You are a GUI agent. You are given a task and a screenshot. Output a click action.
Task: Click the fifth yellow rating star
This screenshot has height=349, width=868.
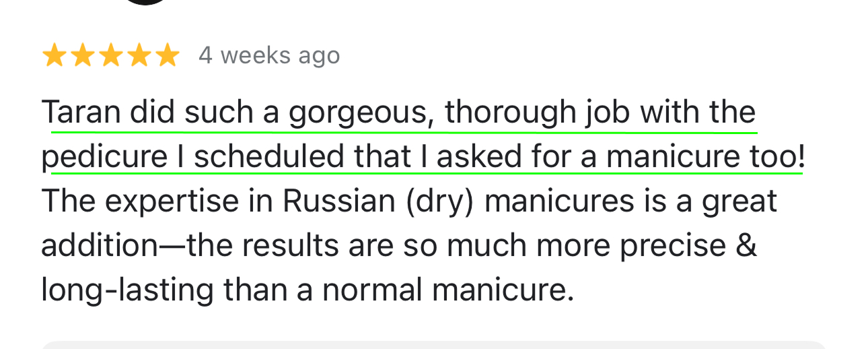(x=167, y=56)
